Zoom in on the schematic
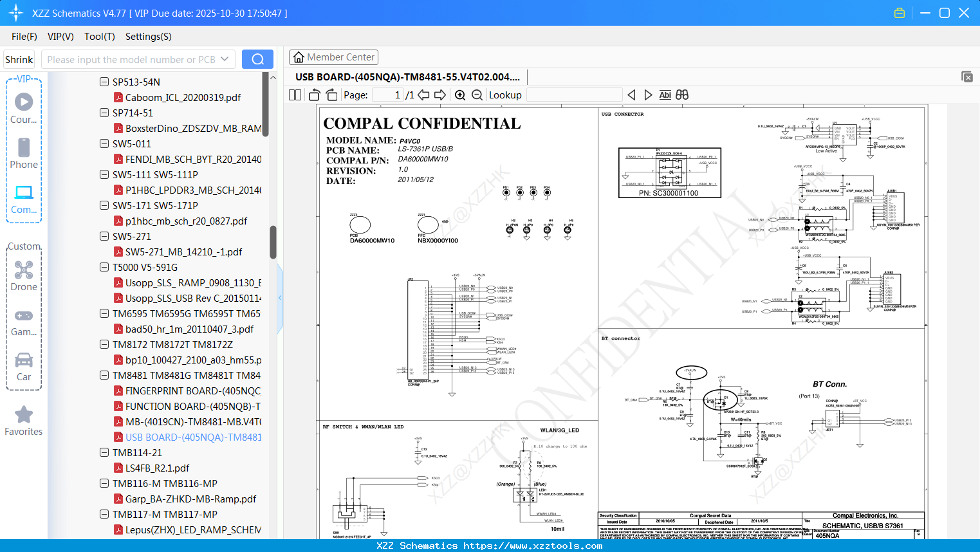 point(460,95)
